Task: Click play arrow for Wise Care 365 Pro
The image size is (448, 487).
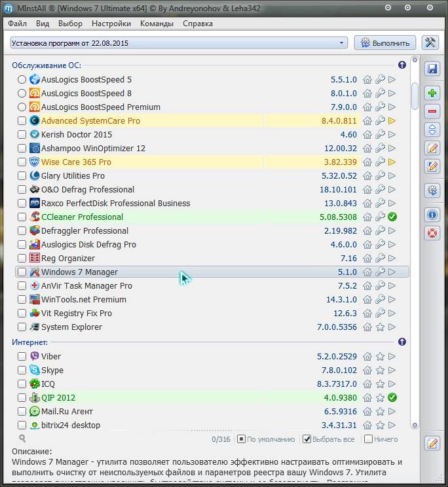Action: click(392, 162)
